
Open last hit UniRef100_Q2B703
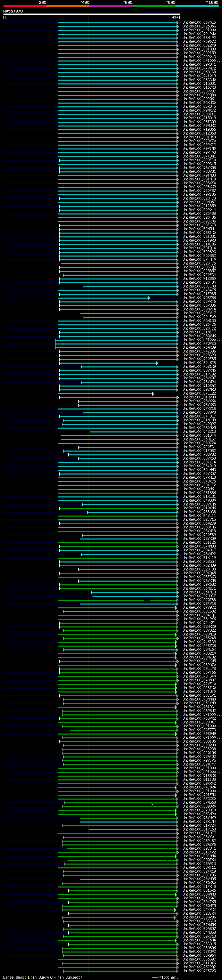click(x=199, y=971)
